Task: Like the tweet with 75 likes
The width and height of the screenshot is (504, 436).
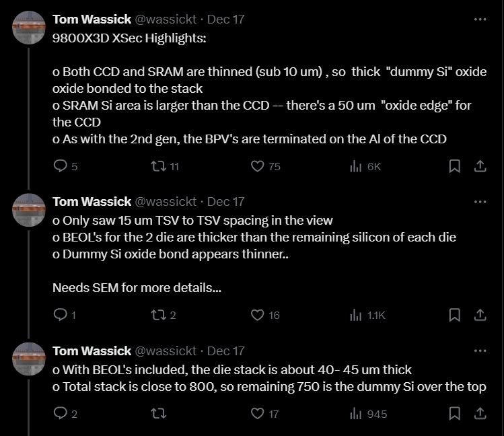Action: pos(257,166)
